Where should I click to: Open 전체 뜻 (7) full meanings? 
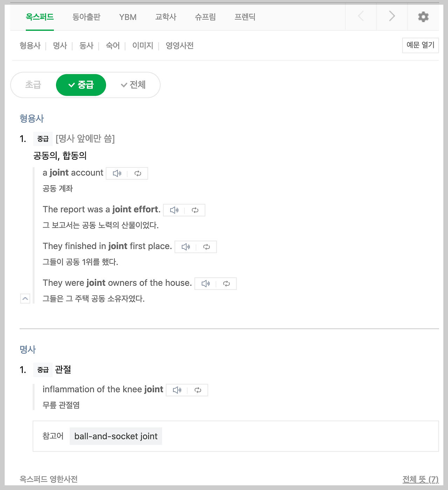[420, 479]
